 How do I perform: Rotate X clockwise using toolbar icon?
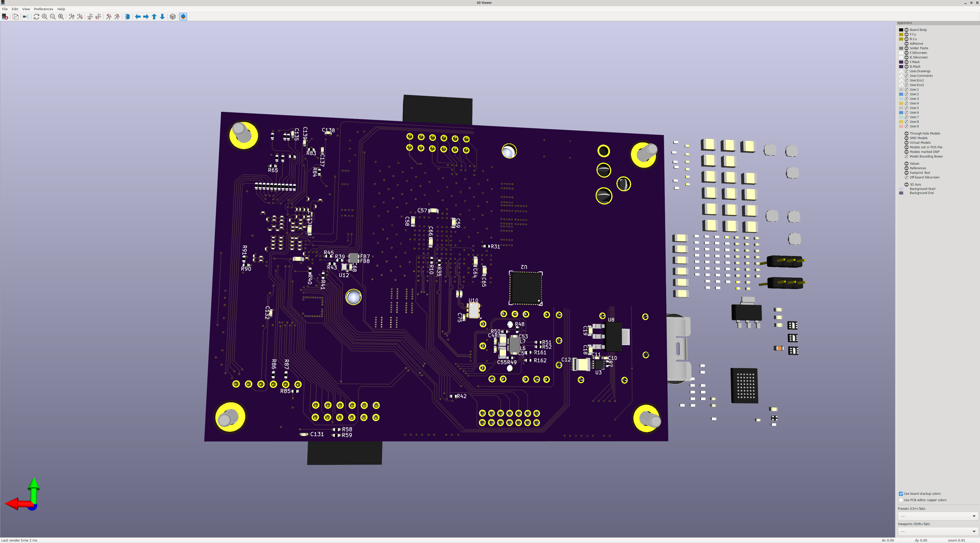pyautogui.click(x=71, y=17)
